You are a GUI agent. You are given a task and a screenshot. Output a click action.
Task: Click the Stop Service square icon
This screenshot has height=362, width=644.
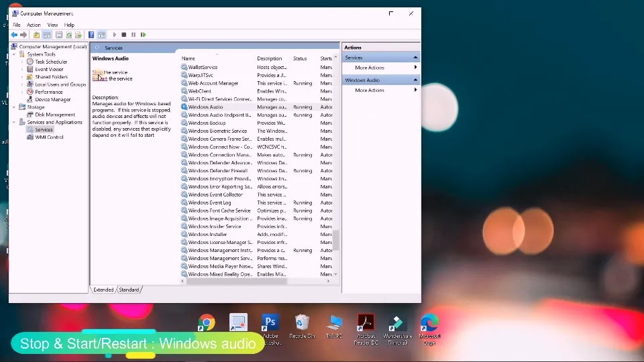(x=123, y=35)
